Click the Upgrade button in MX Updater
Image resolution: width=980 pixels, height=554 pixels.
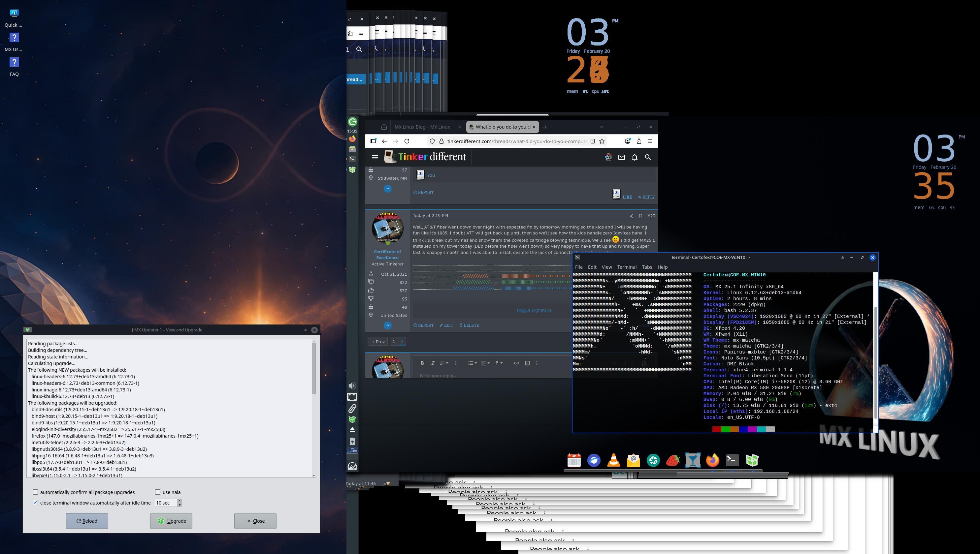171,521
